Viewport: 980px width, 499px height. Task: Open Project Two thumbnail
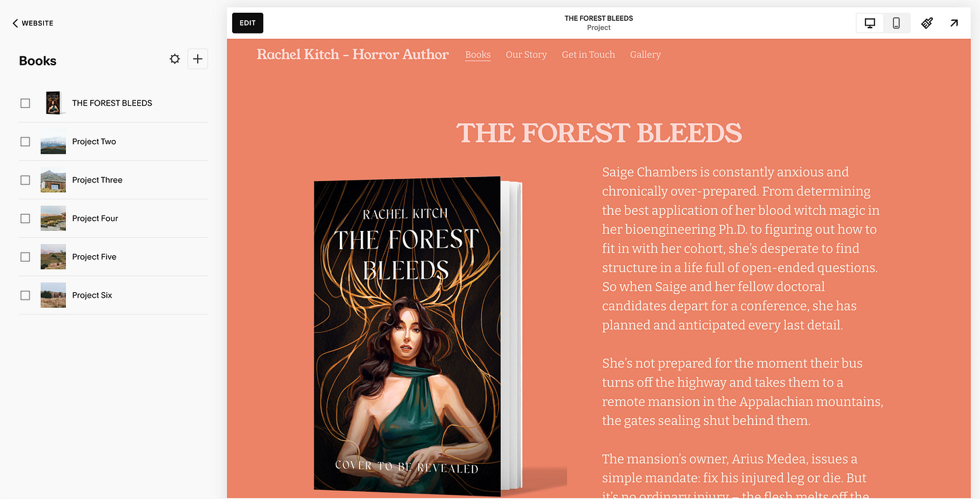click(53, 141)
